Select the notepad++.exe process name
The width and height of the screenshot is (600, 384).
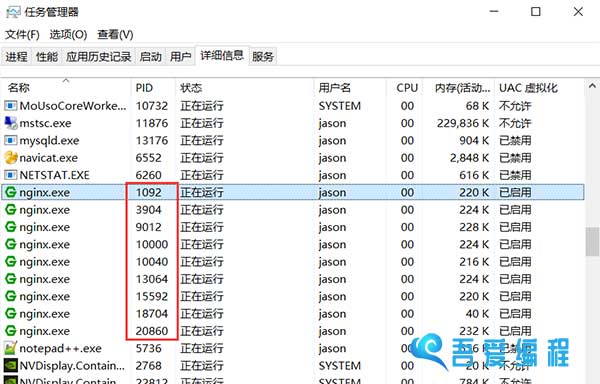click(x=60, y=348)
